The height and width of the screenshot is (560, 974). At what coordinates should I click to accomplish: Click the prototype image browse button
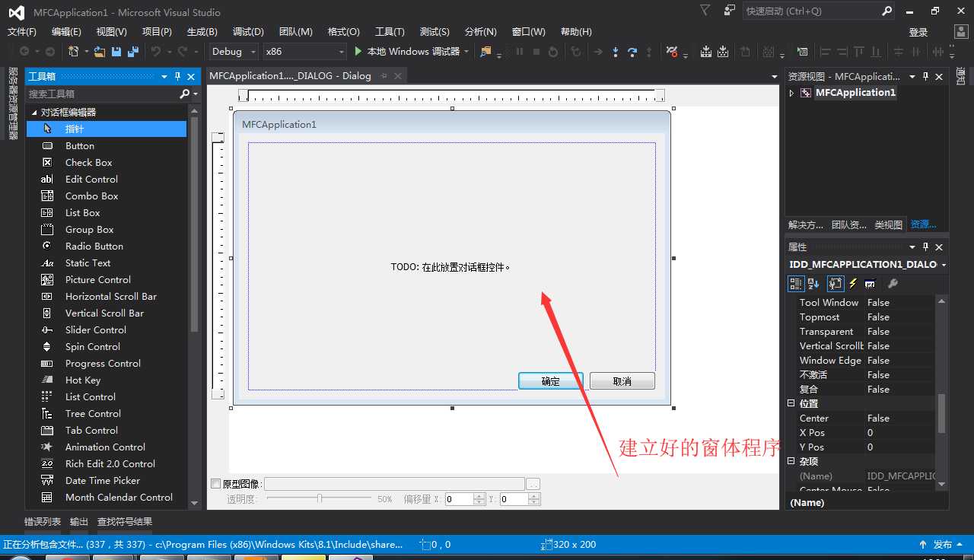(533, 484)
